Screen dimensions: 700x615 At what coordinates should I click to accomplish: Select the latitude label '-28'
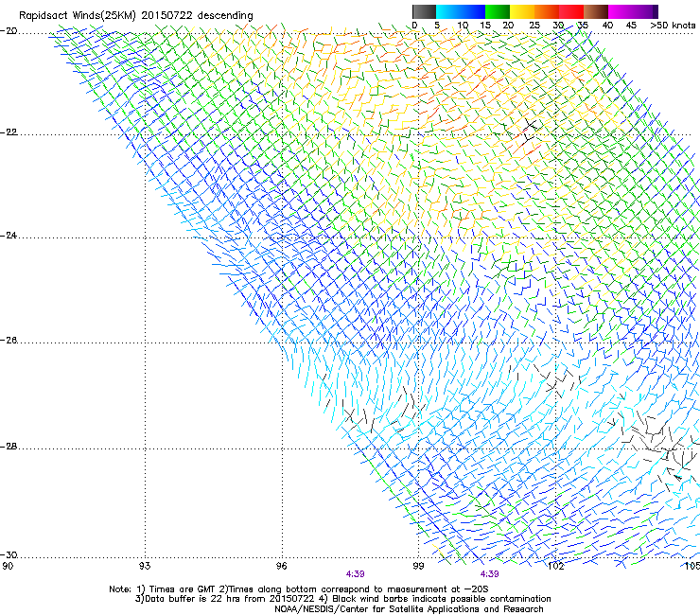[x=9, y=447]
